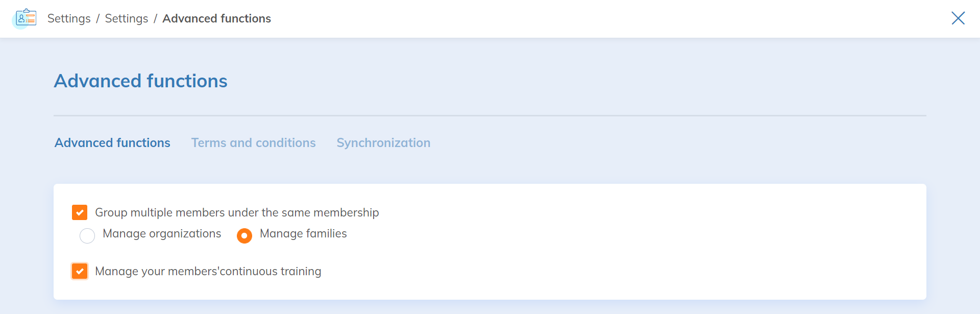The image size is (980, 314).
Task: Stay on the Advanced functions tab
Action: 112,143
